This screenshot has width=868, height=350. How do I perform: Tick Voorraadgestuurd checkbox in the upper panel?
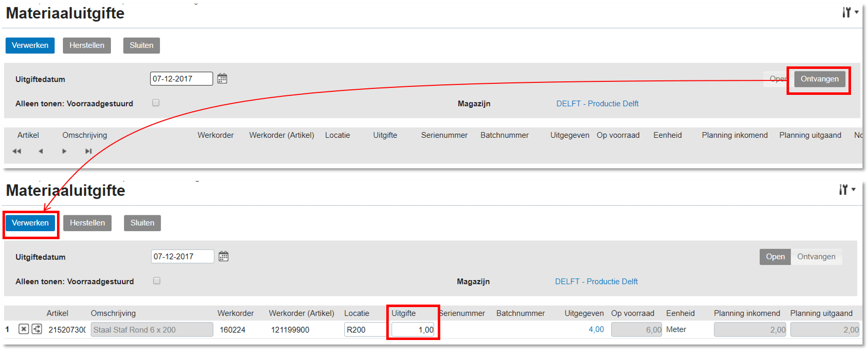coord(156,103)
